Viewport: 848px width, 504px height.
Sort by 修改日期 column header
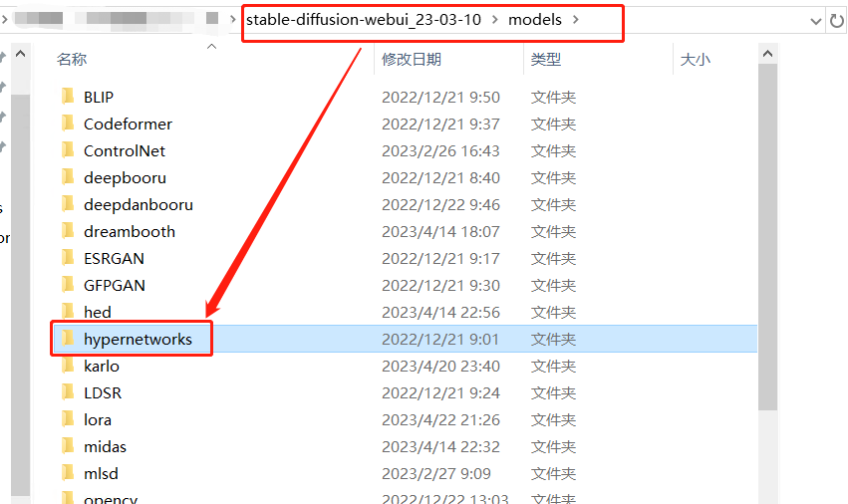pos(411,60)
